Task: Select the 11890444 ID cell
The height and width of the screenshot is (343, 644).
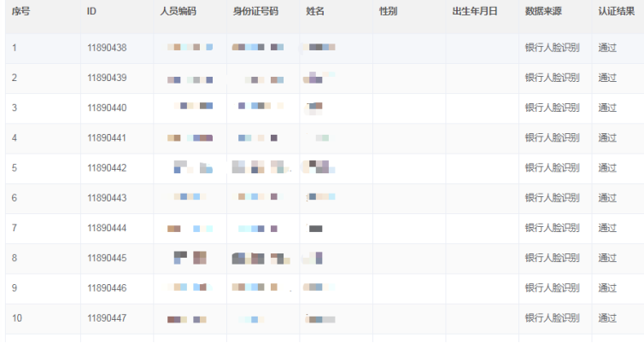Action: click(107, 228)
